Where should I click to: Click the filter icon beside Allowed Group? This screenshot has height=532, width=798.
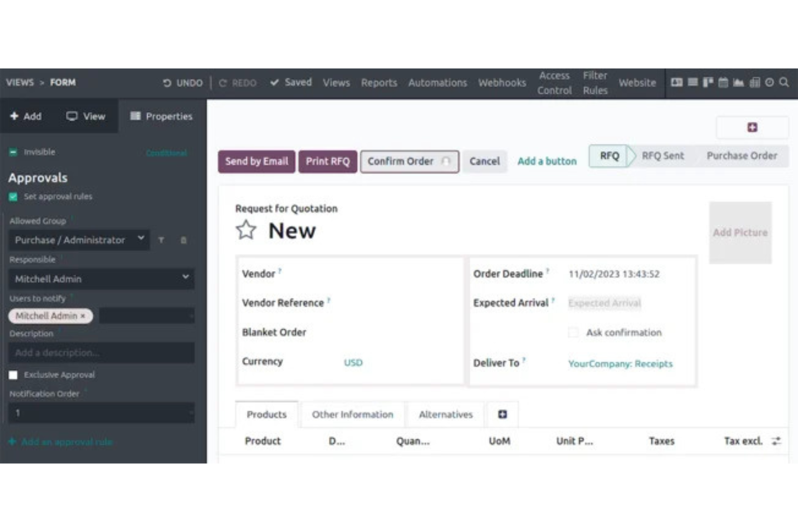point(161,240)
